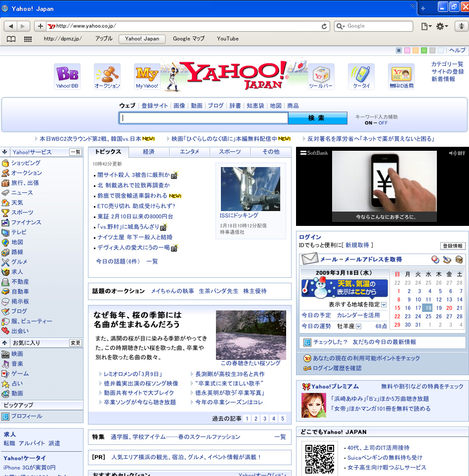Open the settings gear dropdown
This screenshot has height=476, width=469.
coord(442,26)
